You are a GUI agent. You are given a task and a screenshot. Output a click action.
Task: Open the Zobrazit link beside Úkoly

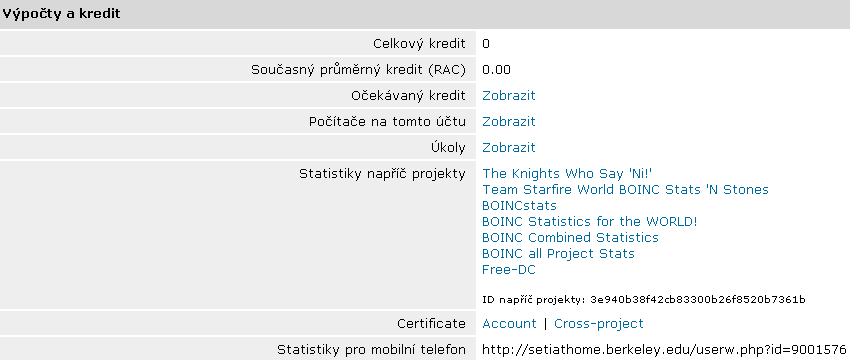[508, 148]
